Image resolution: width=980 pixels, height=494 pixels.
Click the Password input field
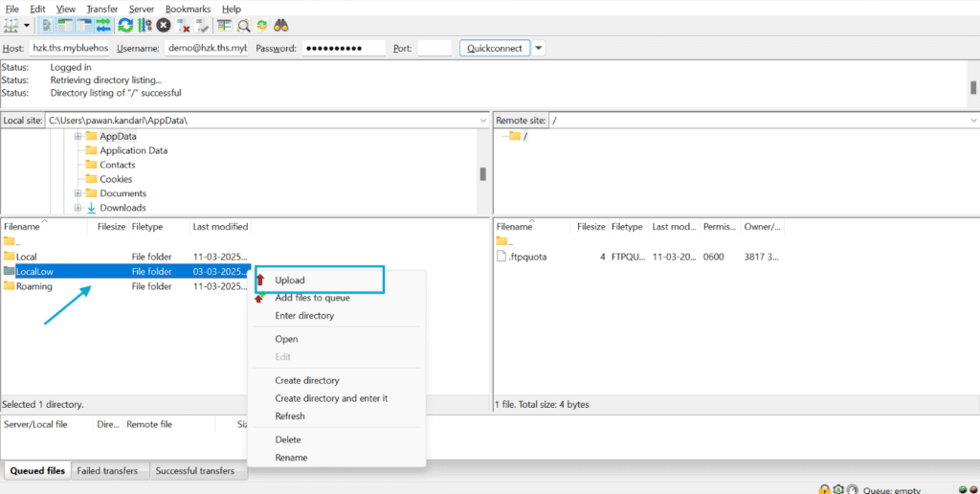344,48
